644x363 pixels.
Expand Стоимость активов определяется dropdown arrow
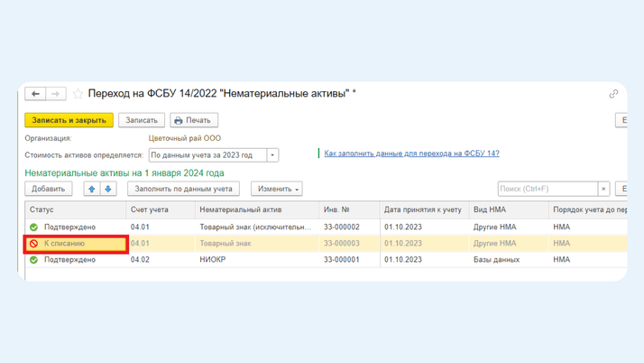point(272,155)
